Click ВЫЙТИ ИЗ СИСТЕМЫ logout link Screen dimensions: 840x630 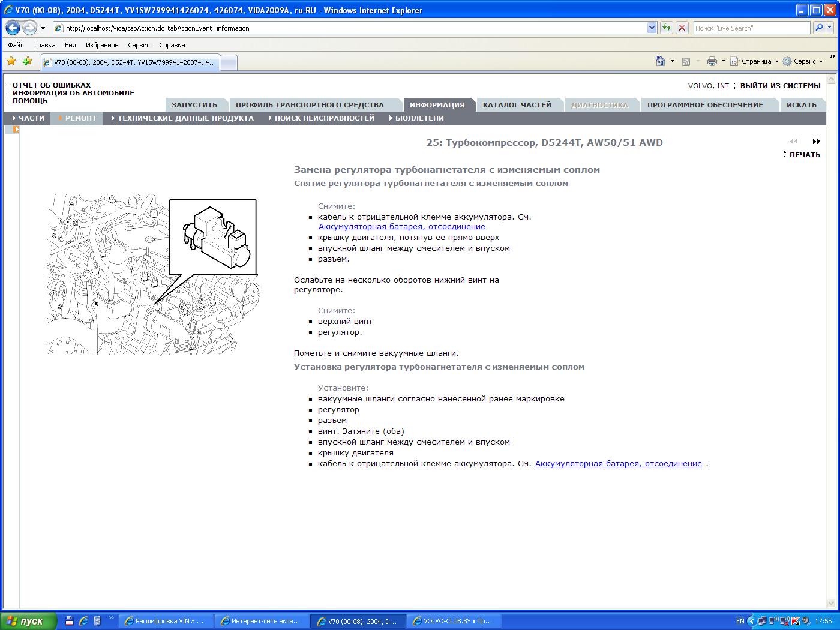pos(780,86)
